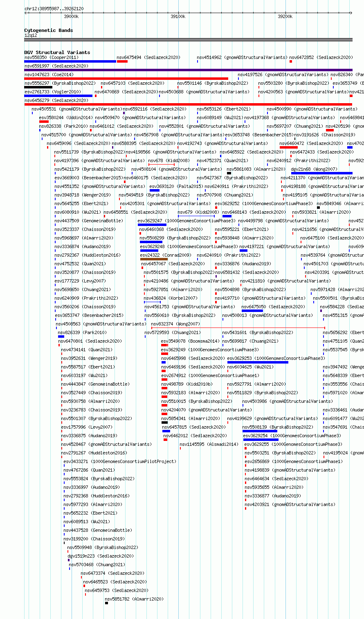Click the red bar under nsv6460472
364x619 pixels.
pos(289,147)
